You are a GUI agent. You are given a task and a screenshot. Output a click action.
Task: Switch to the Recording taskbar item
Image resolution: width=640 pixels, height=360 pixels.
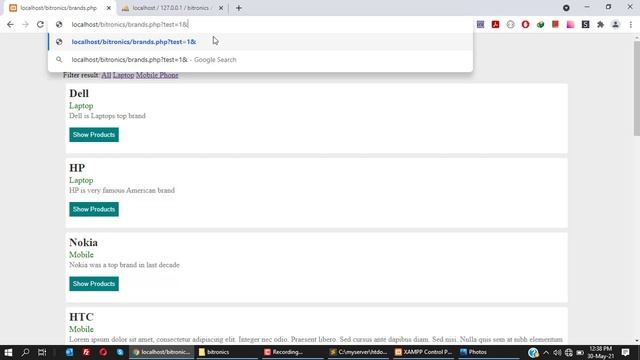[292, 352]
